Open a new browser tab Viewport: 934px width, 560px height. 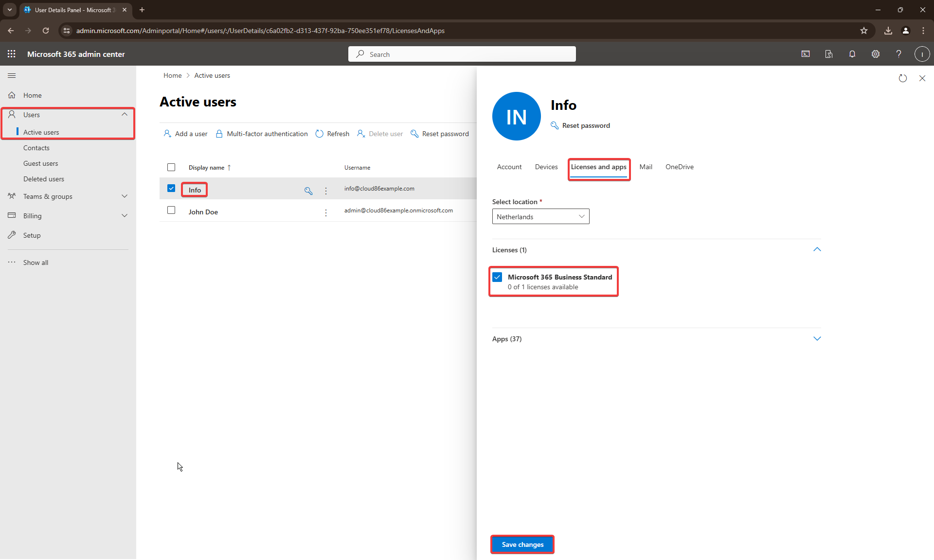(142, 10)
